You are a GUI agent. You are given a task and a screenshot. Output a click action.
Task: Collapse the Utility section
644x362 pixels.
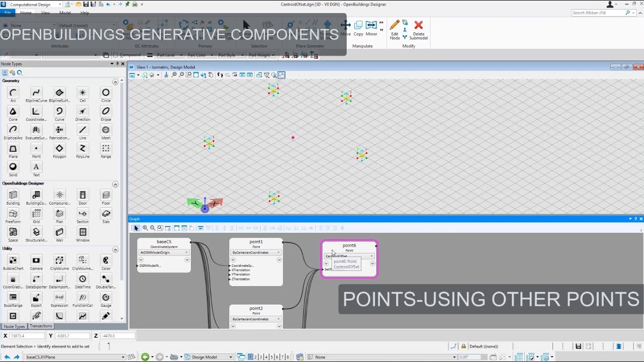coord(115,249)
